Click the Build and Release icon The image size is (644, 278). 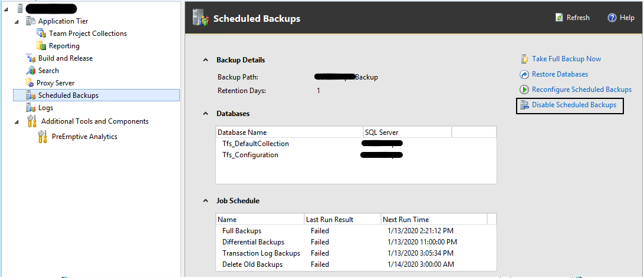coord(31,58)
